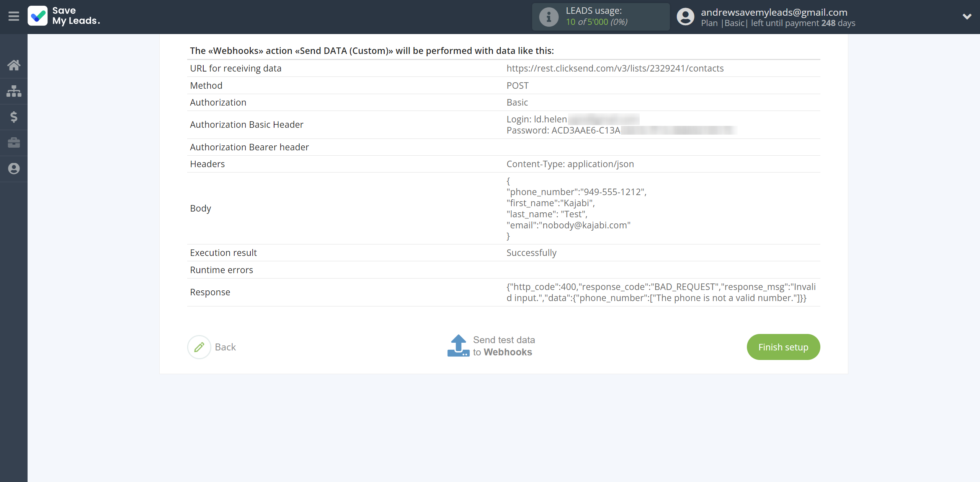
Task: Open the connections sitemap sidebar icon
Action: 14,91
